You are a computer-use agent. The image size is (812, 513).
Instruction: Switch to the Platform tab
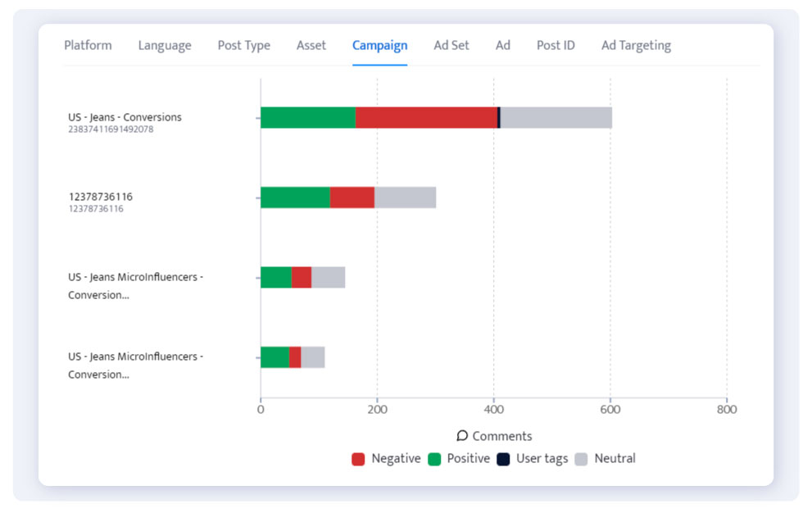(x=88, y=45)
